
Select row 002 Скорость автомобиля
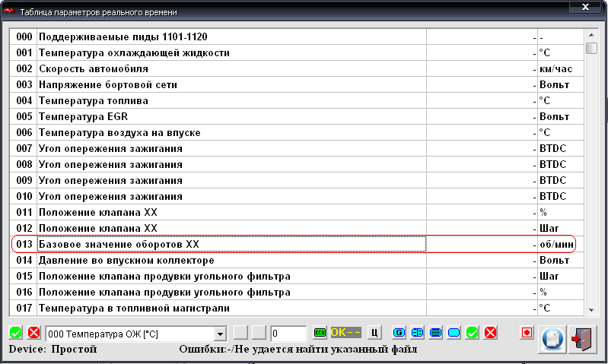(x=297, y=68)
